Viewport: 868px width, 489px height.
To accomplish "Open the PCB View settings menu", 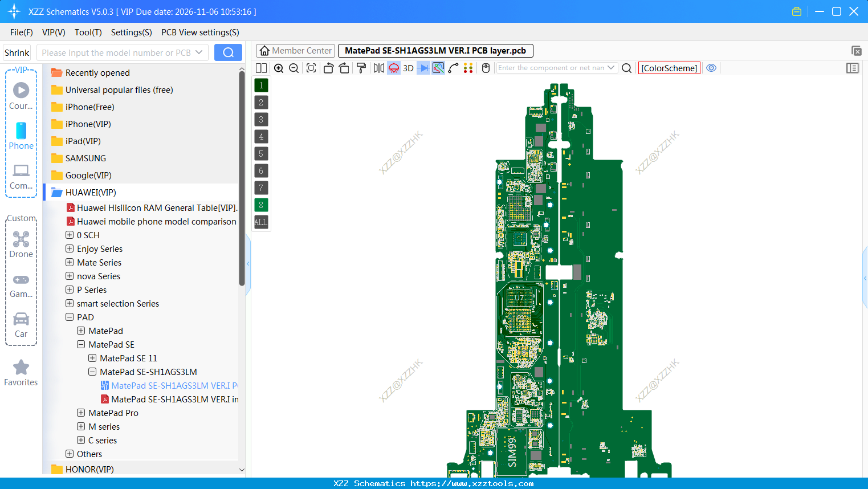I will [199, 32].
